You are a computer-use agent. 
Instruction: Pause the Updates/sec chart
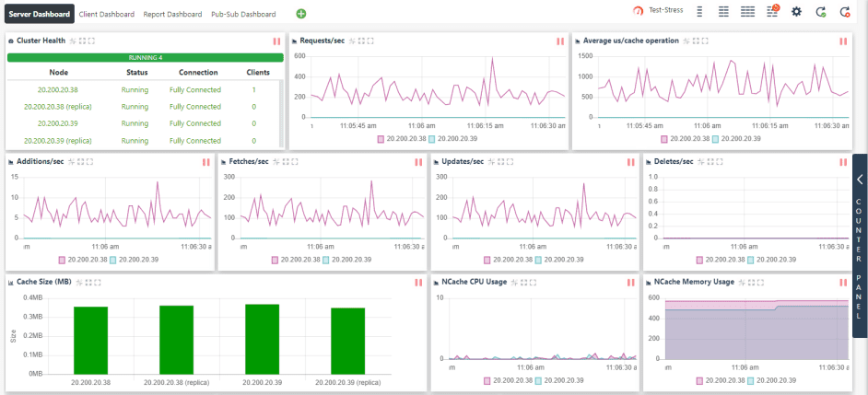click(x=630, y=162)
